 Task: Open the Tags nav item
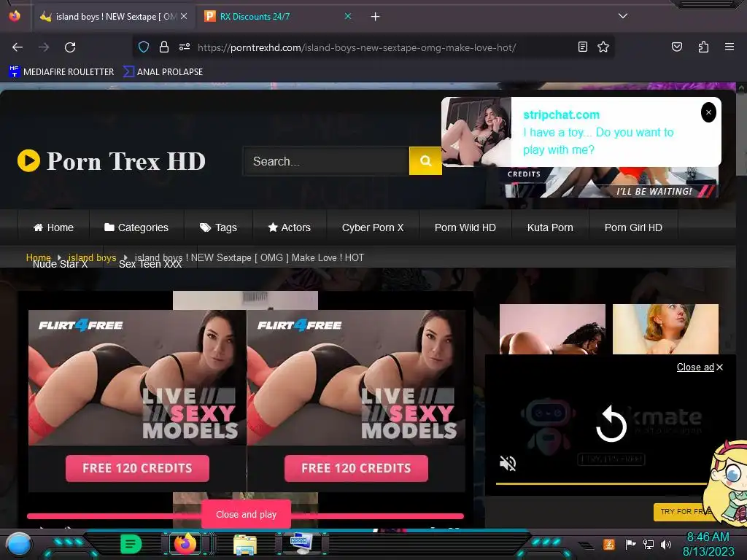click(x=218, y=227)
